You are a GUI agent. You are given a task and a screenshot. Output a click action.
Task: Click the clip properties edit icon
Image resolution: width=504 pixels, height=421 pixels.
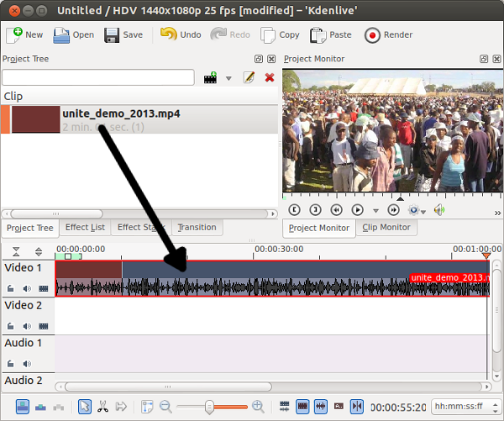click(249, 78)
